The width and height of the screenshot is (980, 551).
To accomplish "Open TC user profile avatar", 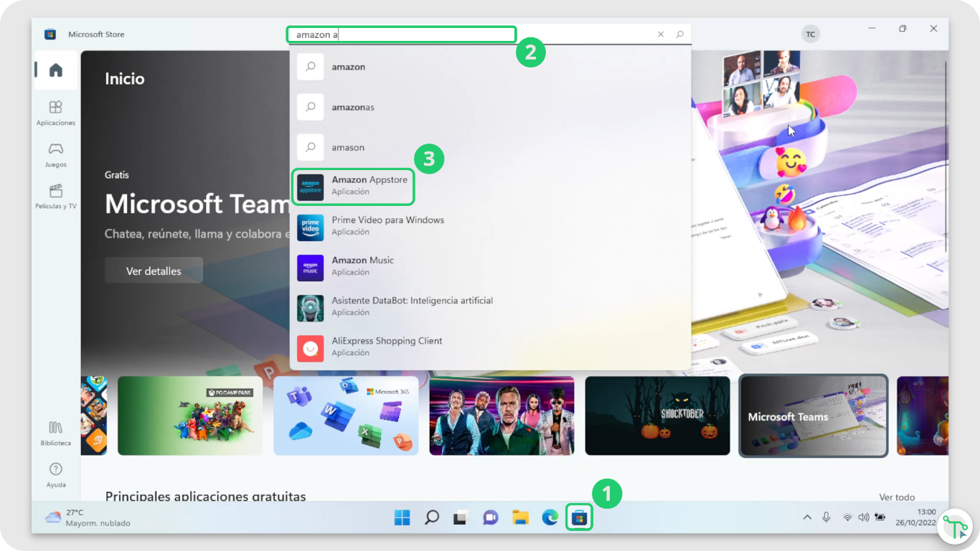I will coord(810,34).
